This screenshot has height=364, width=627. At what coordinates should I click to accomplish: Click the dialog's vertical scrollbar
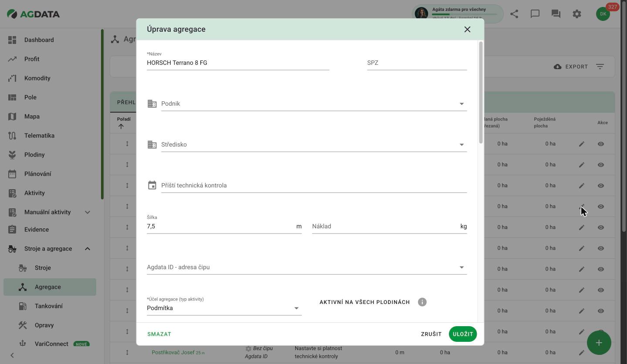click(481, 93)
